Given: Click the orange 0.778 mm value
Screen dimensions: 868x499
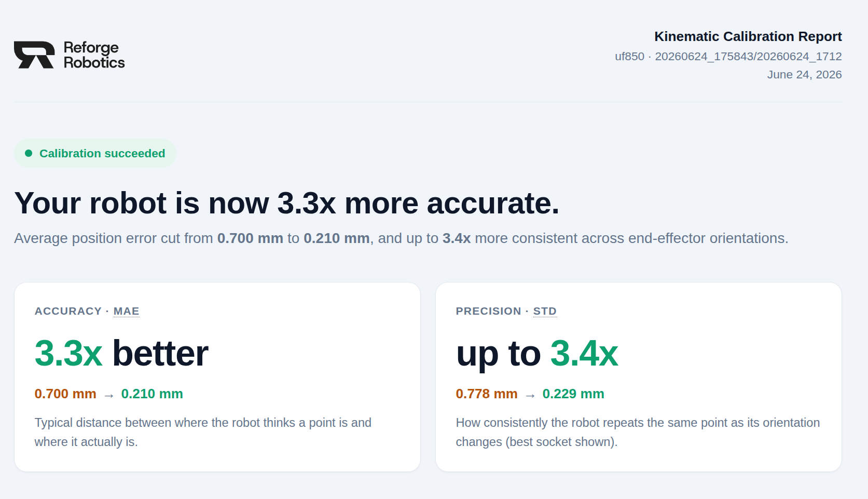Looking at the screenshot, I should pyautogui.click(x=487, y=394).
